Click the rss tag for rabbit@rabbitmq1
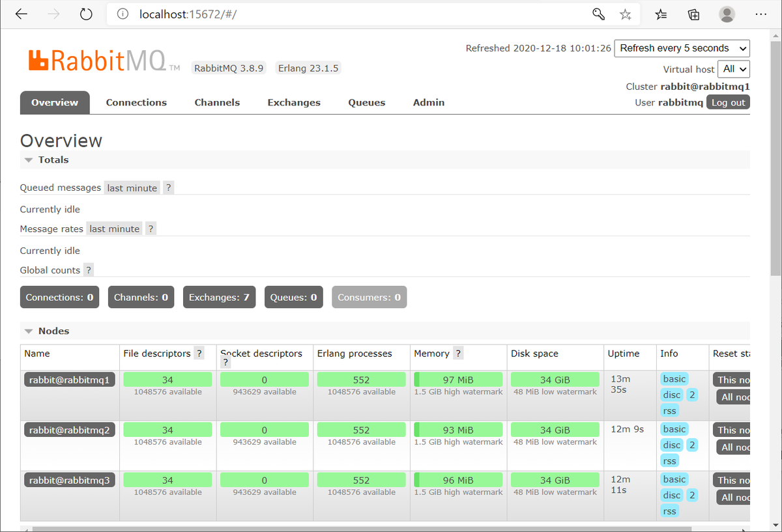The width and height of the screenshot is (782, 532). coord(670,410)
